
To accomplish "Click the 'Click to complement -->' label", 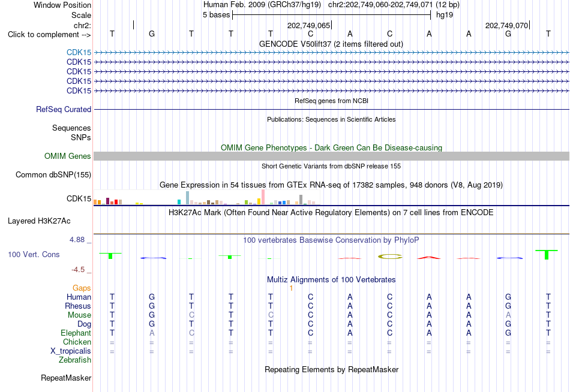I will pyautogui.click(x=49, y=35).
